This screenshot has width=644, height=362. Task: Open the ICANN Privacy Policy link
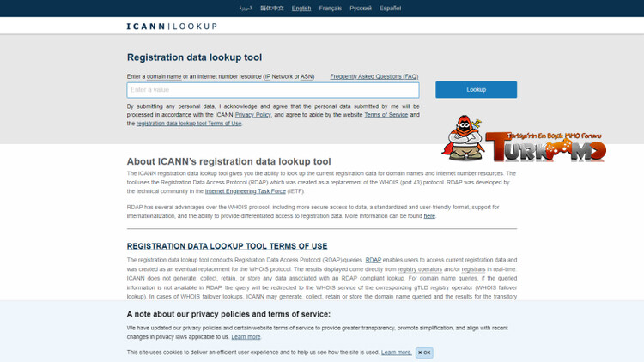pyautogui.click(x=253, y=115)
